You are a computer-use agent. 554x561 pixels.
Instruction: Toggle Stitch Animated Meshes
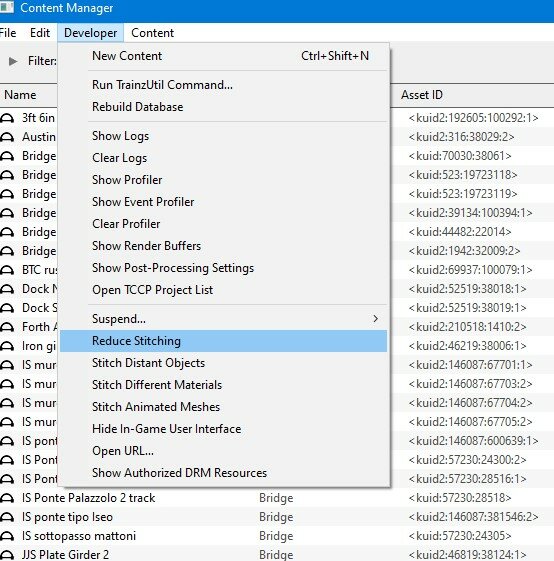pos(223,407)
